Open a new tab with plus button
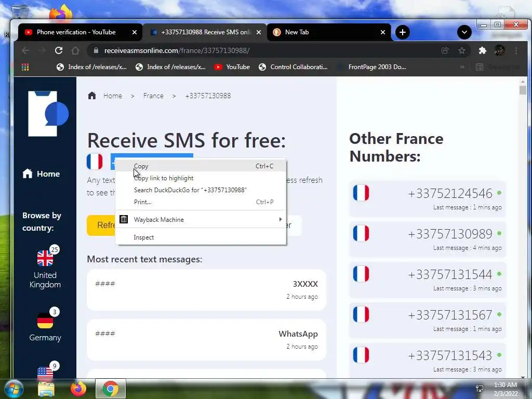Viewport: 532px width, 399px height. coord(403,32)
